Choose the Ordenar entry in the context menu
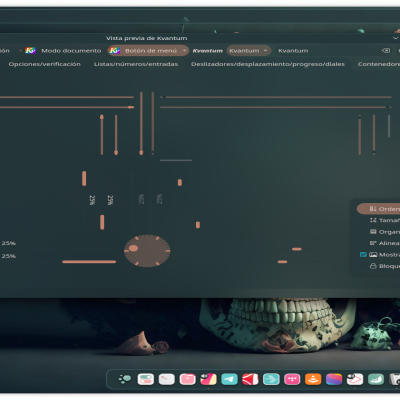 coord(379,209)
